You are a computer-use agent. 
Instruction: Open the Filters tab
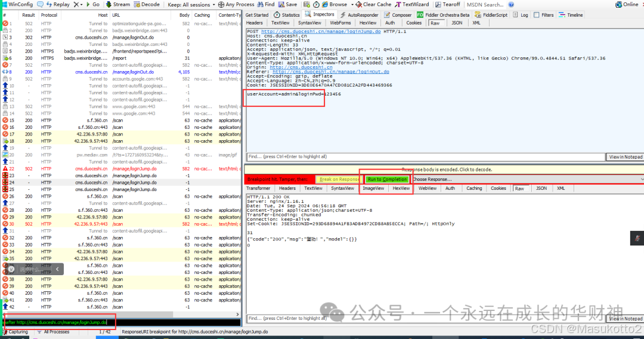[543, 15]
